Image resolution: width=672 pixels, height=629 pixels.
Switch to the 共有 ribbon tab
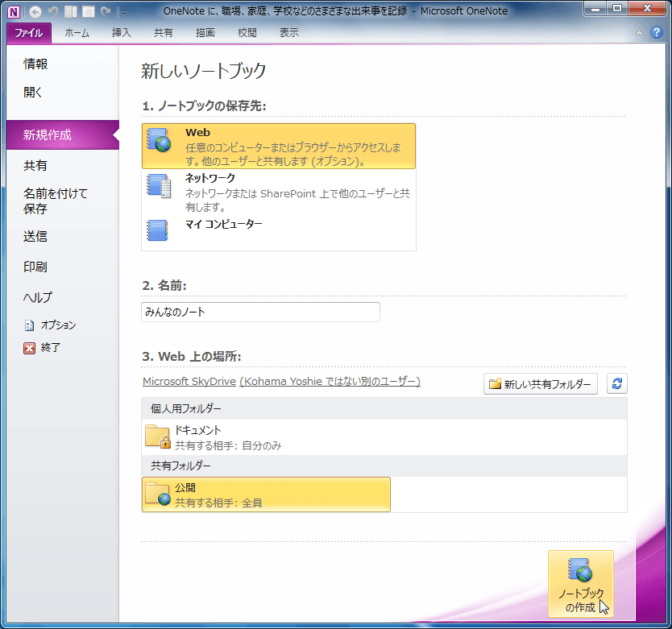pos(164,32)
